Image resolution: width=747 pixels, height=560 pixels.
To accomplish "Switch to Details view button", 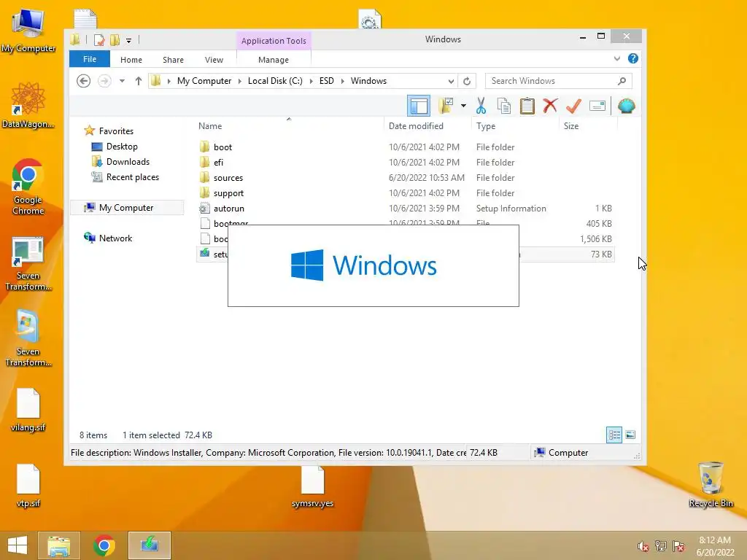I will tap(614, 435).
